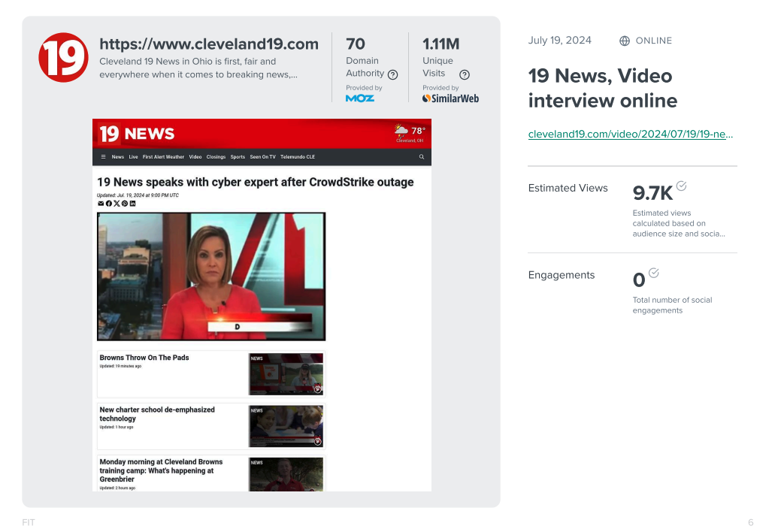Click the SimilarWeb provider logo

pyautogui.click(x=450, y=98)
